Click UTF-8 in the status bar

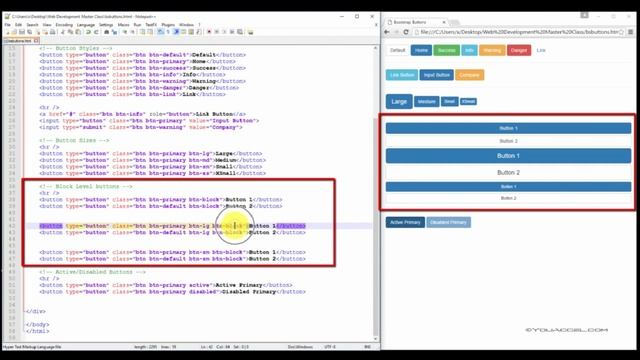(330, 347)
